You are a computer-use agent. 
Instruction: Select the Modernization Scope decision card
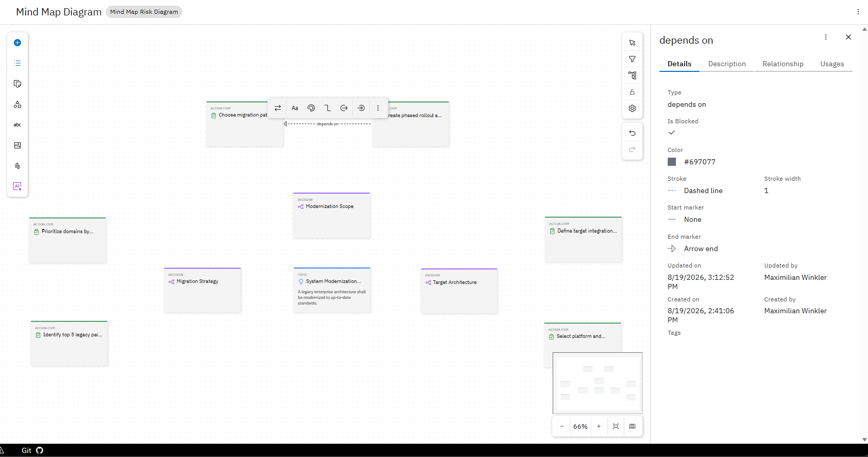point(332,215)
